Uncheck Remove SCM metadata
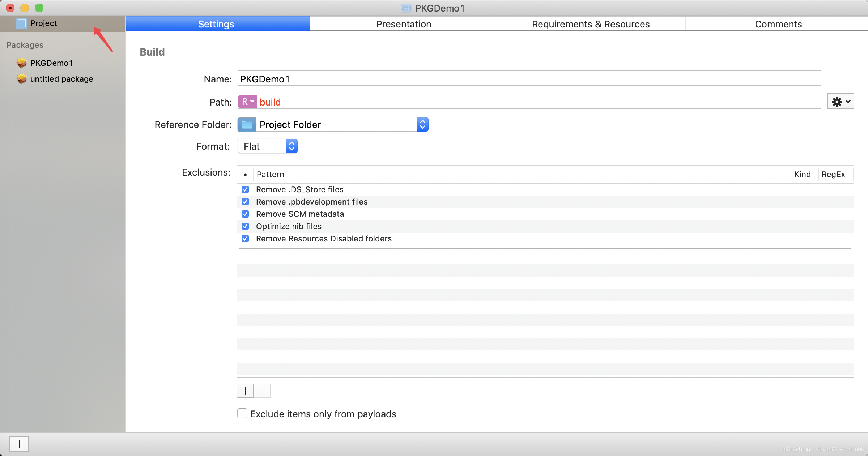Image resolution: width=868 pixels, height=456 pixels. tap(245, 214)
